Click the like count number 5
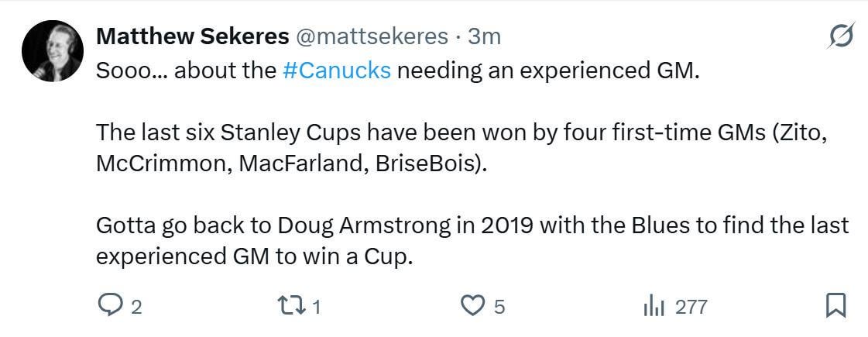868x337 pixels. click(499, 307)
